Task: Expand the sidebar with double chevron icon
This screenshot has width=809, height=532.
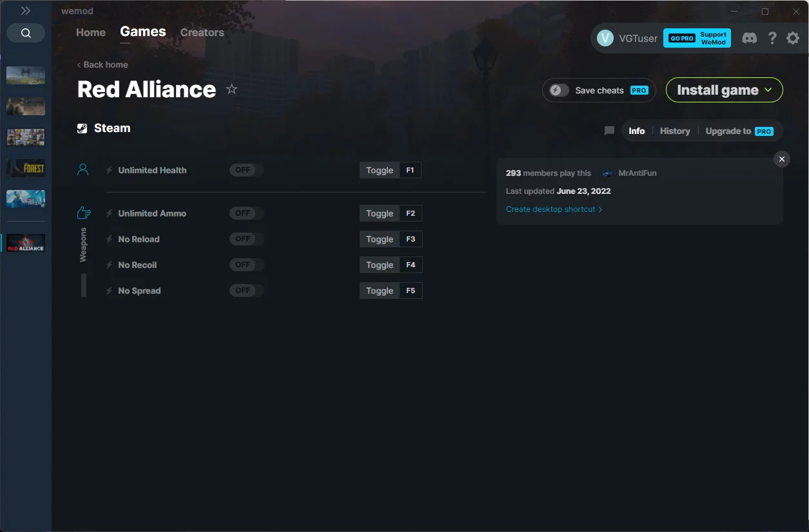Action: point(26,11)
